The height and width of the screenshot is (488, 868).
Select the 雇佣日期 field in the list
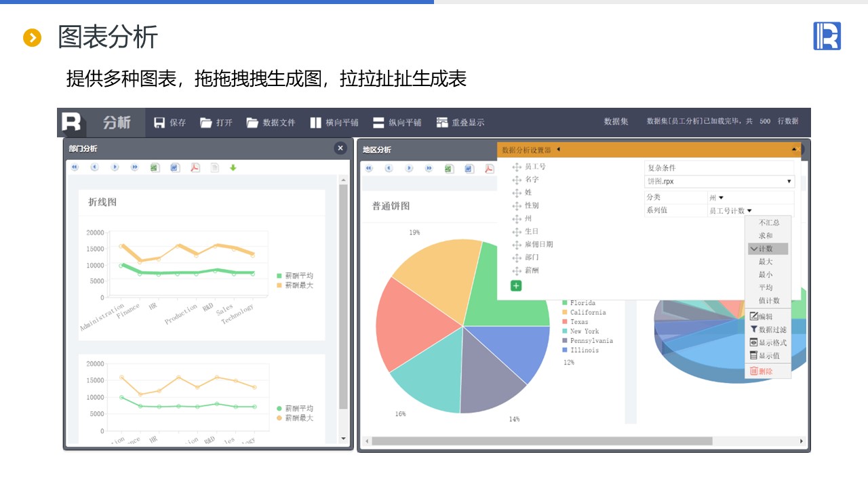tap(538, 244)
